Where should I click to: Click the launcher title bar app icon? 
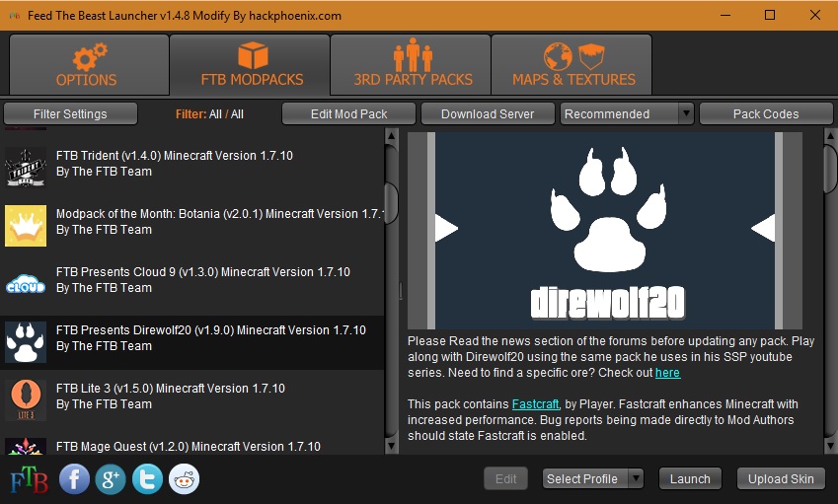point(15,16)
